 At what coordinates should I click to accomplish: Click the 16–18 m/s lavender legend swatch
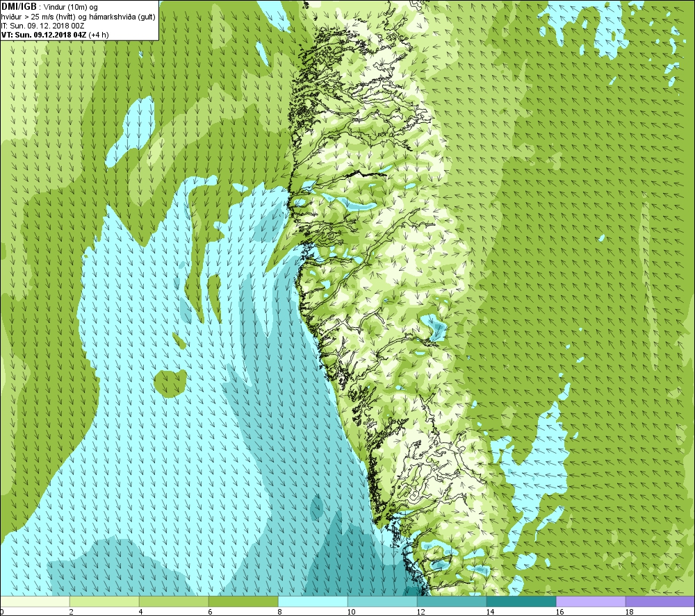591,601
